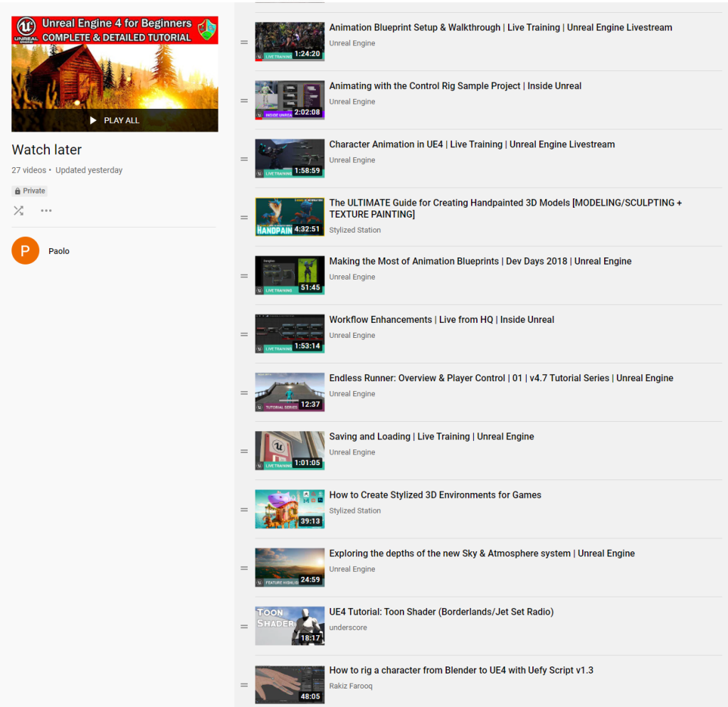The image size is (728, 707).
Task: Open Making the Most of Animation Blueprints
Action: coord(480,261)
